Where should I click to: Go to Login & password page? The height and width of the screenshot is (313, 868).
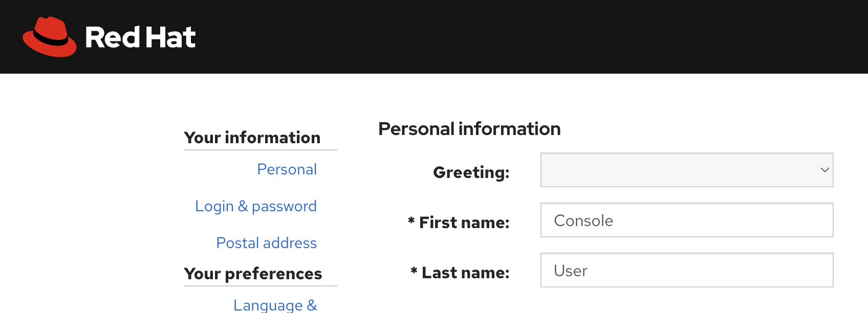tap(255, 206)
